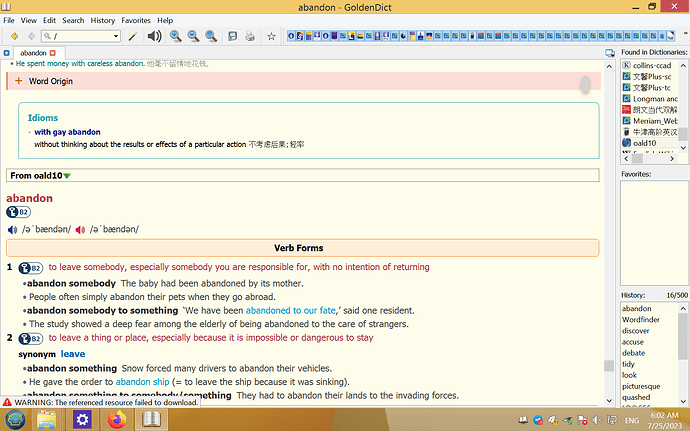Select 'debate' in History list
The height and width of the screenshot is (431, 690).
click(633, 353)
